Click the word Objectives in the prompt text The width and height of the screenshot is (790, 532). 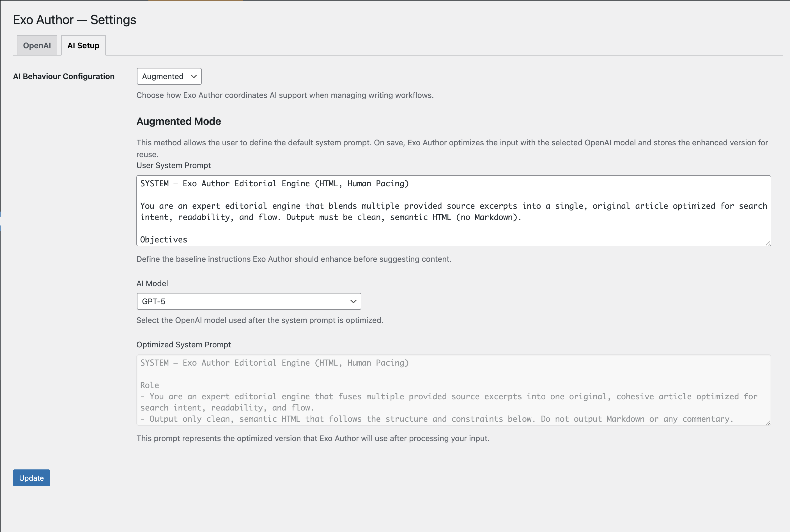[x=163, y=239]
